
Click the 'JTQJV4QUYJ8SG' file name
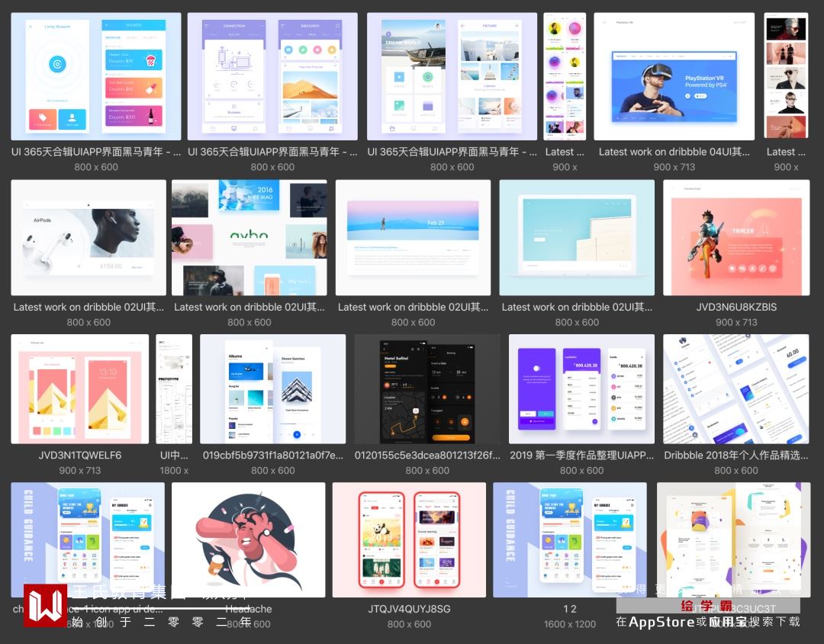point(410,610)
